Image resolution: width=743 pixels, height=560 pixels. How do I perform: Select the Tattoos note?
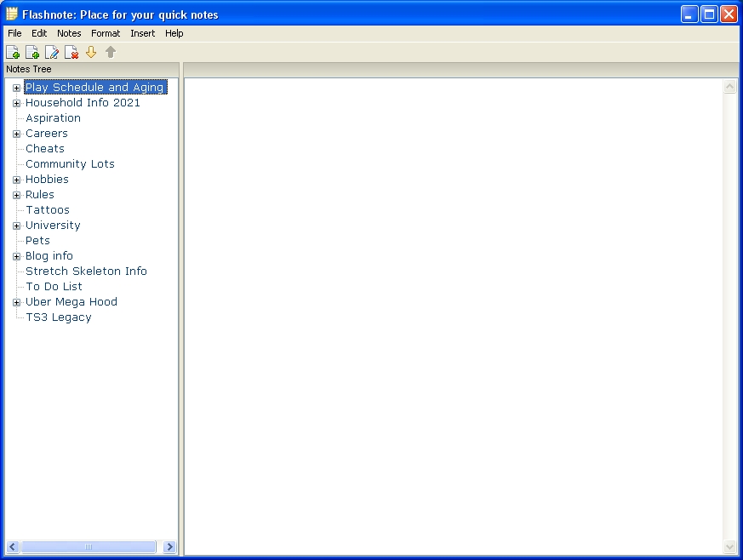[48, 210]
